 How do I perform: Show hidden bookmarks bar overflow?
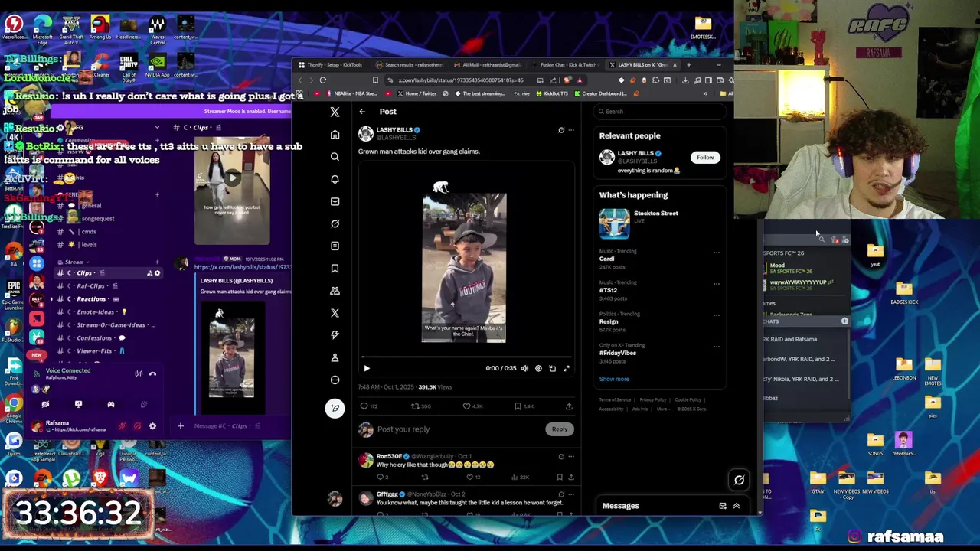click(705, 93)
